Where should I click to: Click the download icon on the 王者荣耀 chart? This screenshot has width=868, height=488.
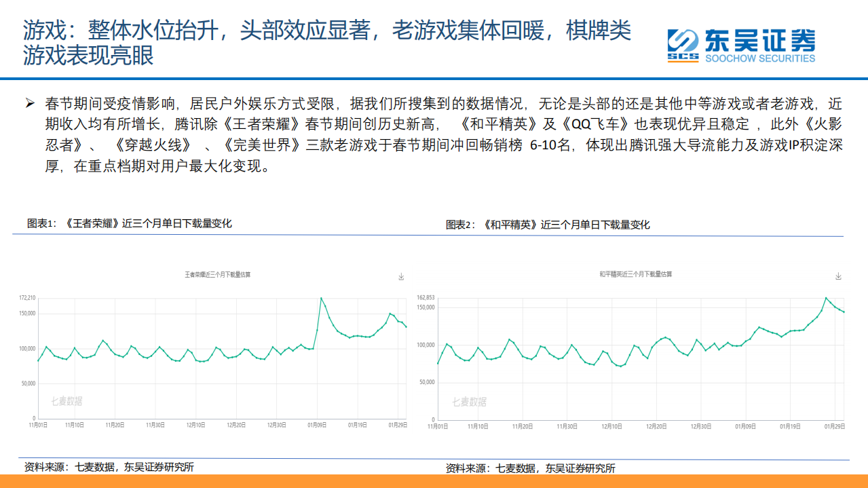[401, 276]
